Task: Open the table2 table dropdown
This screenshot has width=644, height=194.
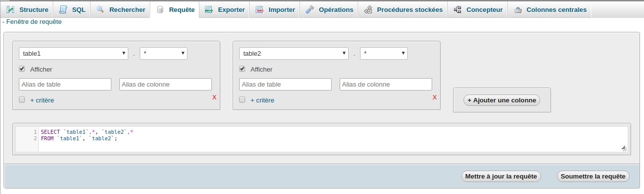Action: (294, 53)
